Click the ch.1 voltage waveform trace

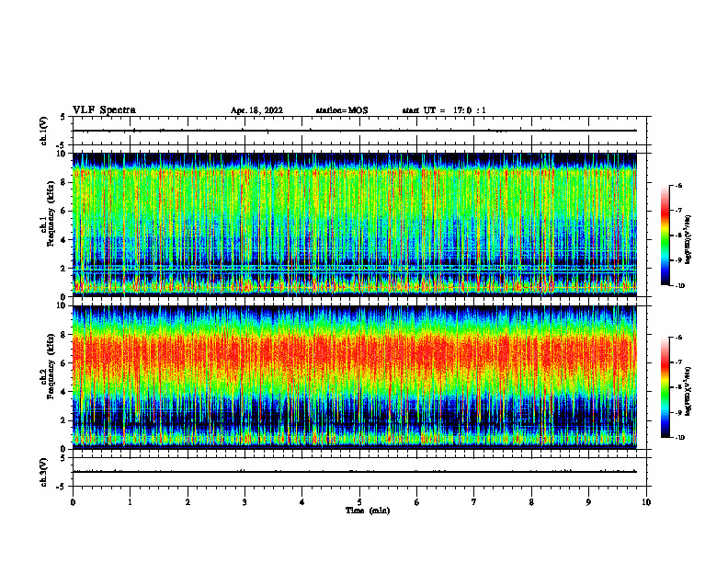355,131
